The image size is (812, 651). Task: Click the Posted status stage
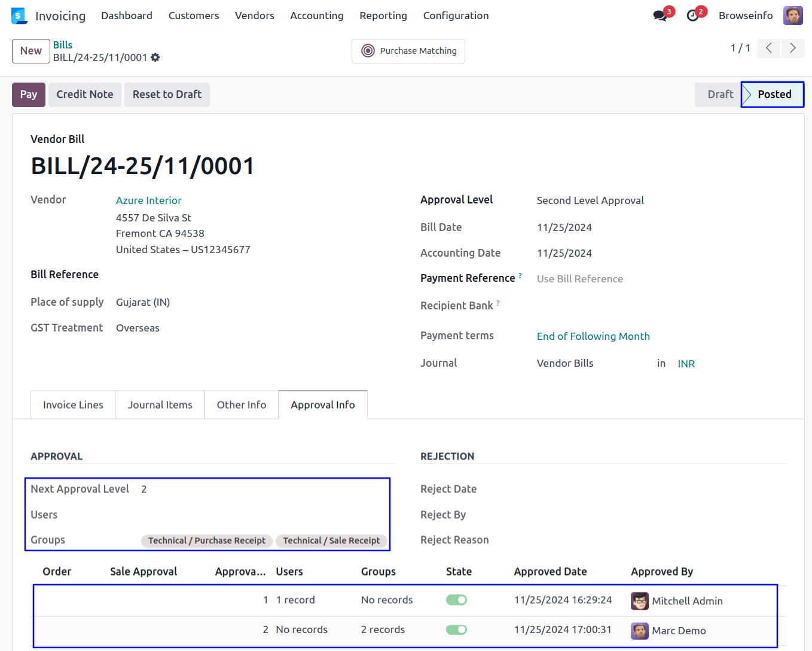[x=774, y=95]
